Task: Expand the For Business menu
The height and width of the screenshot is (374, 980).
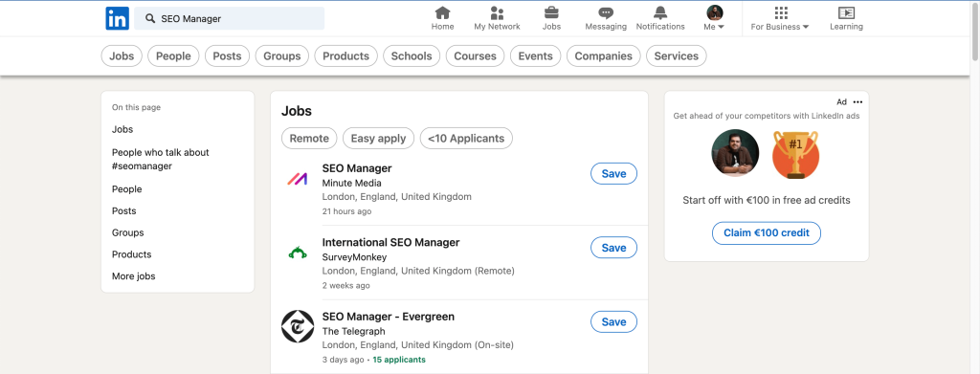Action: [x=780, y=18]
